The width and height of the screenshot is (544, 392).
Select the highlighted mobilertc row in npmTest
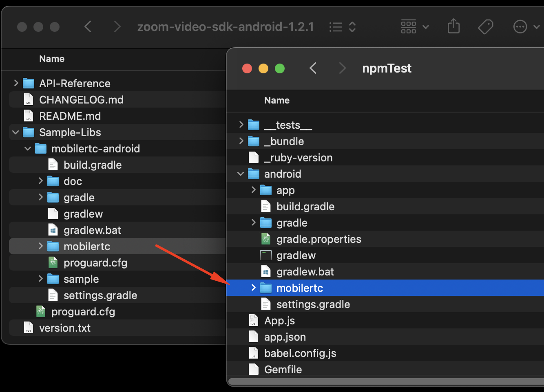pos(385,288)
